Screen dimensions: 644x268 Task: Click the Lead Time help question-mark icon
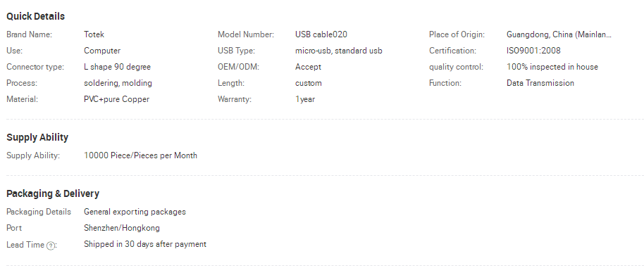50,246
